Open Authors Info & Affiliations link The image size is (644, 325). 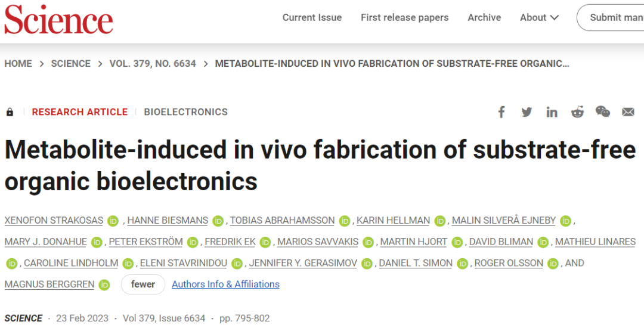(x=225, y=284)
